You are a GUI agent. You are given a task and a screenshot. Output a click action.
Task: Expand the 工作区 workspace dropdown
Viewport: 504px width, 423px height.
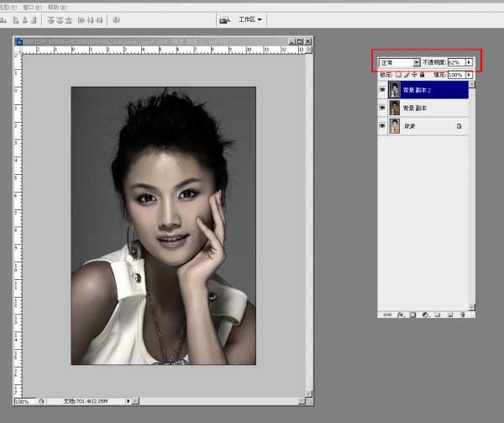[x=250, y=19]
